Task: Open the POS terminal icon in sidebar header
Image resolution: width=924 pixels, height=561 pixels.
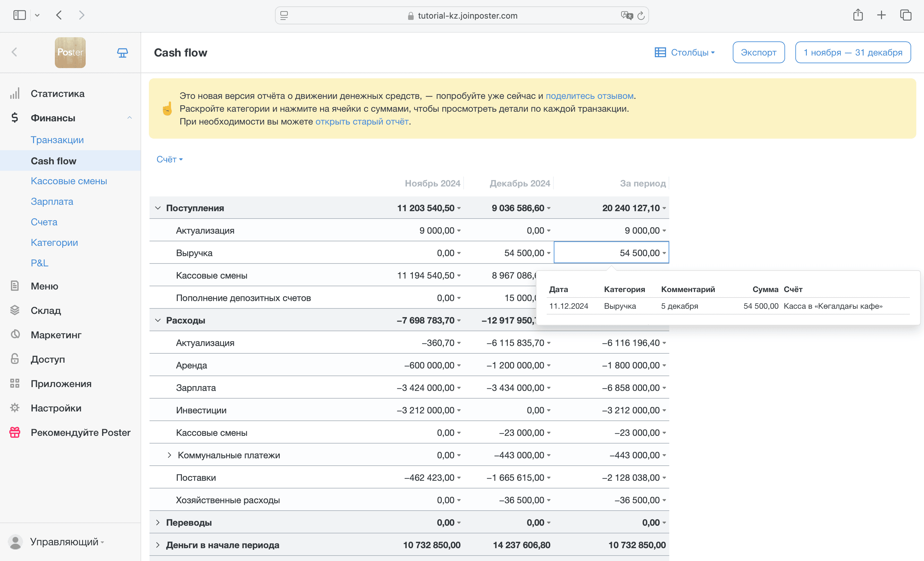Action: (x=123, y=53)
